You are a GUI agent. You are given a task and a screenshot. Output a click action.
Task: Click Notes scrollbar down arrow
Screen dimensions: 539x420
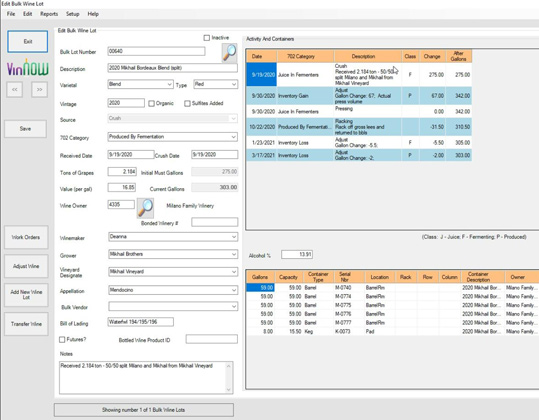229,390
